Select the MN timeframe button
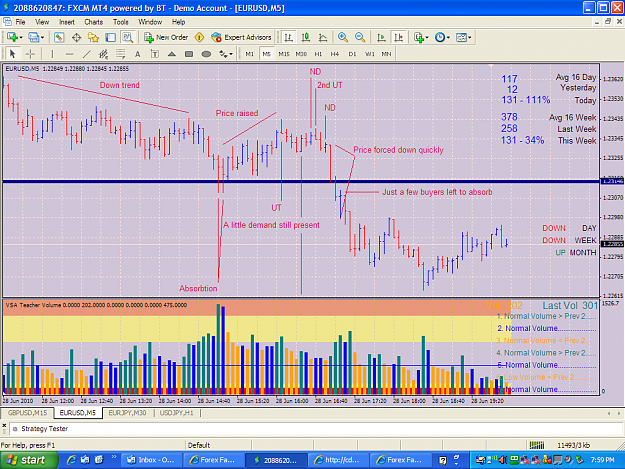Viewport: 625px width, 469px height. coord(386,54)
